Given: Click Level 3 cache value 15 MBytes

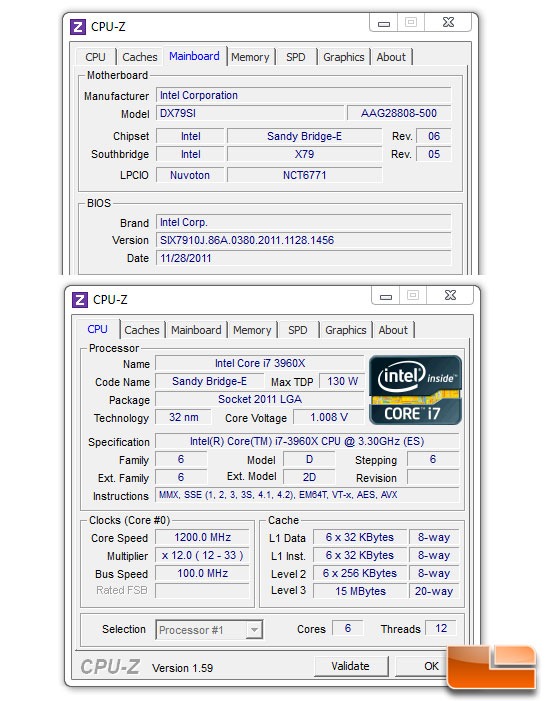Looking at the screenshot, I should [360, 591].
